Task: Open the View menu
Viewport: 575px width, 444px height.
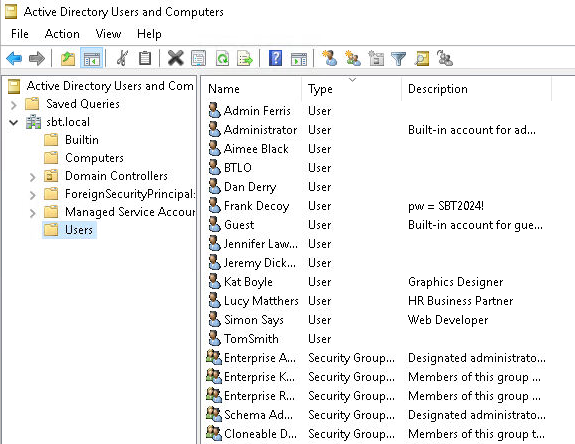Action: pos(108,34)
